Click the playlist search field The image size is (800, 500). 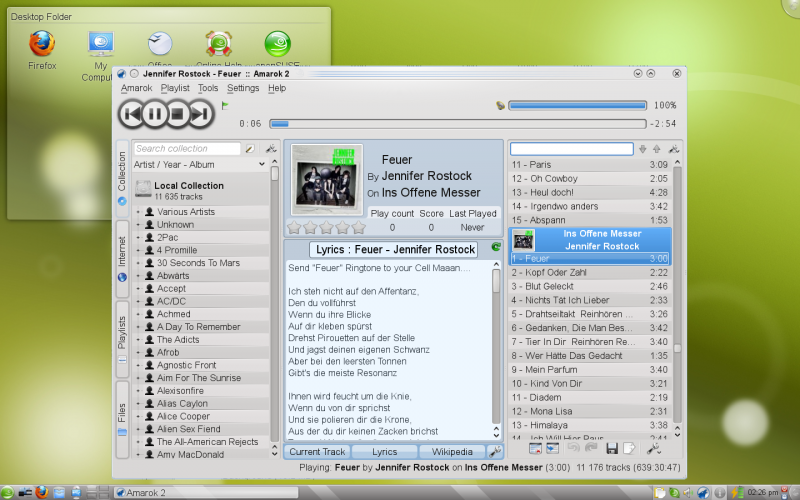(x=572, y=149)
